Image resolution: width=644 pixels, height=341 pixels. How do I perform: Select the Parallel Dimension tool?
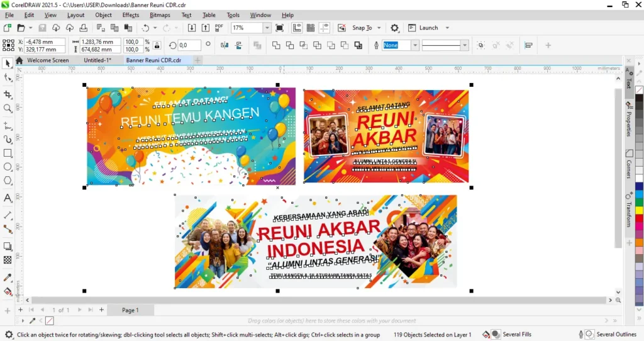point(8,215)
